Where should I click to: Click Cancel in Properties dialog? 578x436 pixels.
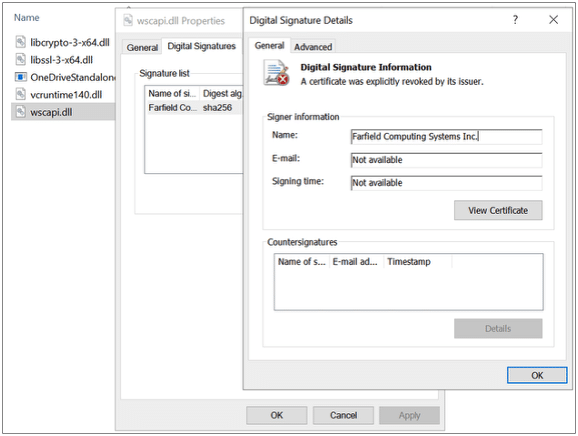(x=343, y=415)
